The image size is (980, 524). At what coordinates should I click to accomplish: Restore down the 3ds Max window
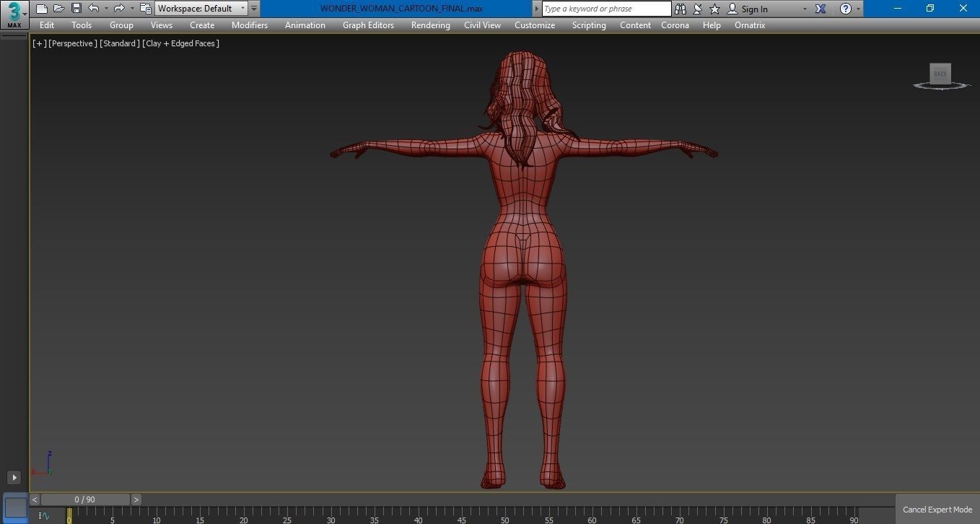point(930,9)
